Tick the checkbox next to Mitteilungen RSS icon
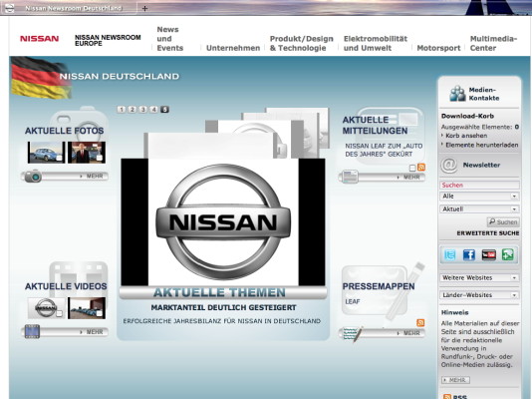The height and width of the screenshot is (399, 532). [x=412, y=168]
